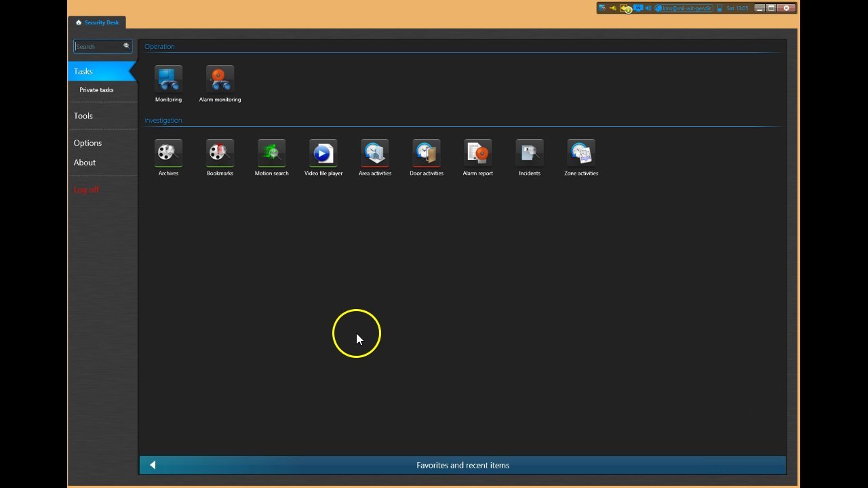Open the Incidents report task

[x=530, y=153]
